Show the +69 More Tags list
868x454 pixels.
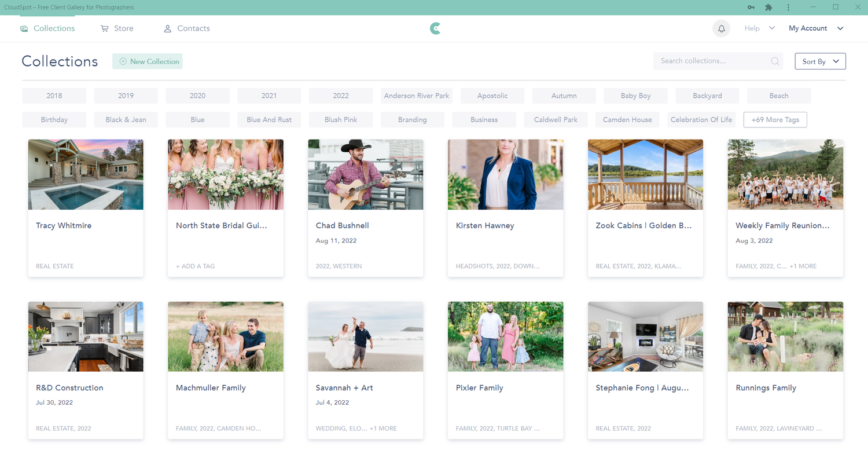click(x=775, y=119)
